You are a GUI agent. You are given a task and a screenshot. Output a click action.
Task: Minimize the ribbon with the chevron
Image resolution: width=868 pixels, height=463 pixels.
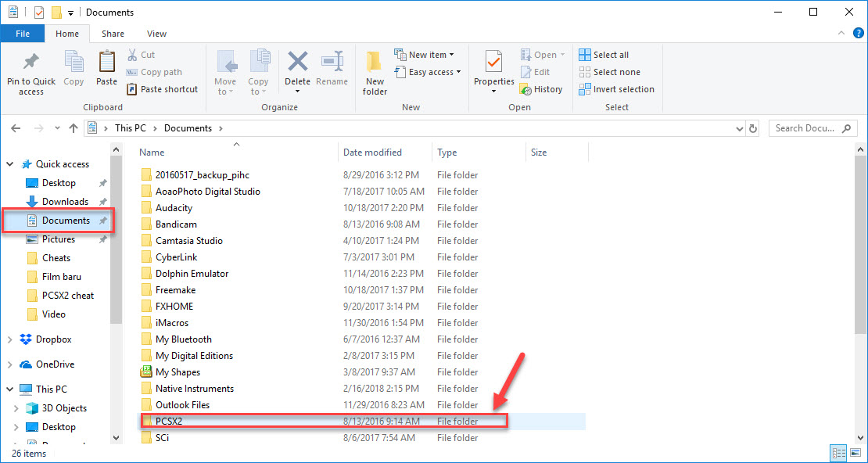point(842,34)
